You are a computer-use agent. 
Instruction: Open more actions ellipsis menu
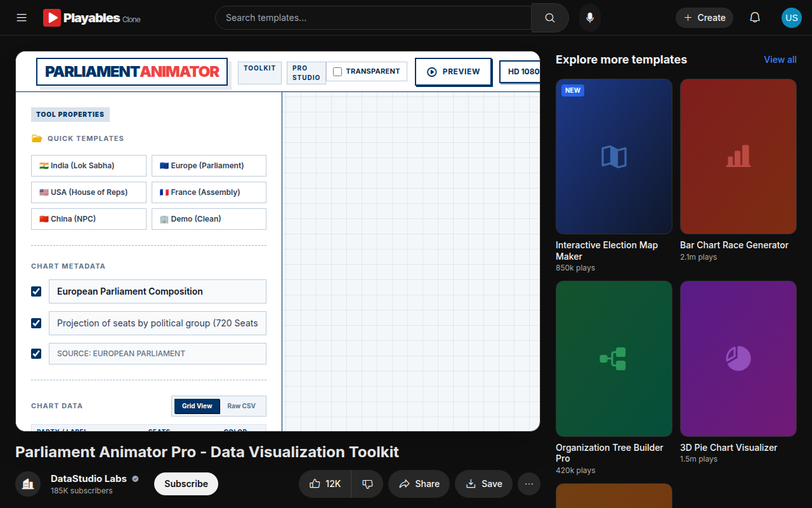(529, 484)
